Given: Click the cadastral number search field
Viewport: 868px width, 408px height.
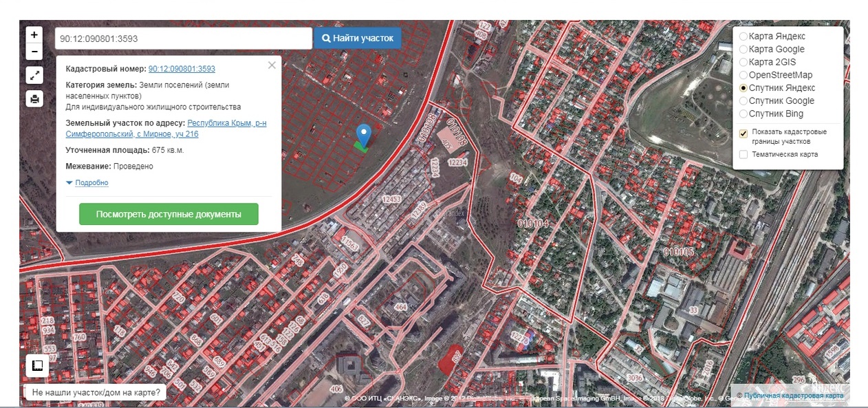Looking at the screenshot, I should [184, 39].
